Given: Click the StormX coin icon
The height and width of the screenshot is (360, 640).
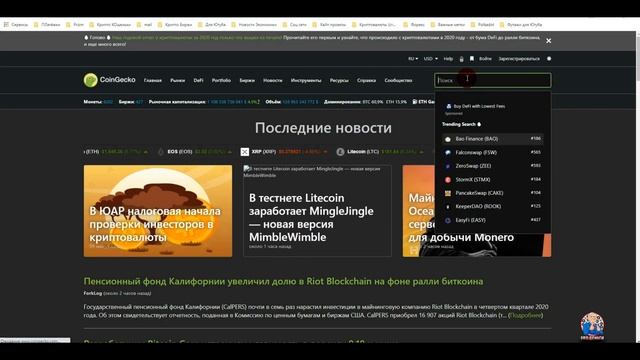Looking at the screenshot, I should click(448, 180).
